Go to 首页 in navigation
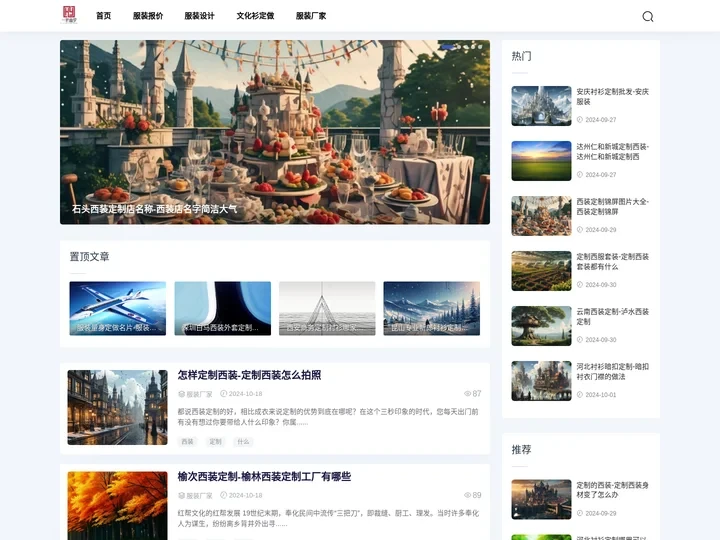Screen dimensions: 720x540 coord(103,16)
